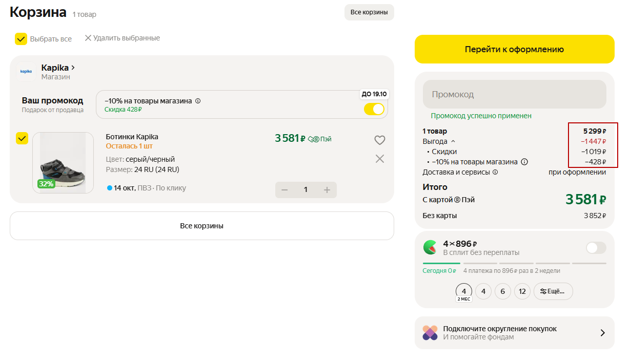The width and height of the screenshot is (630, 364).
Task: Click Перейти к оформлению button
Action: [514, 49]
